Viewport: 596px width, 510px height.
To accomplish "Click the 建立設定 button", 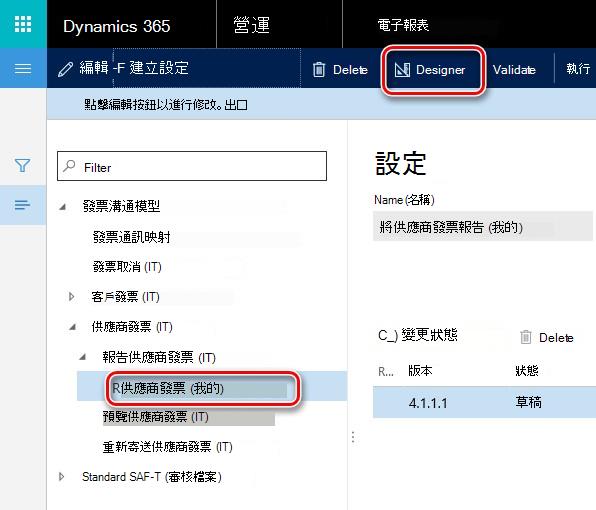I will pyautogui.click(x=159, y=68).
